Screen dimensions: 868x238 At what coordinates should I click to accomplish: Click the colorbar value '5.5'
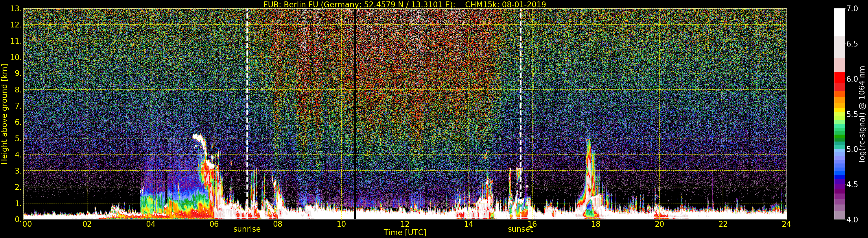(x=852, y=114)
